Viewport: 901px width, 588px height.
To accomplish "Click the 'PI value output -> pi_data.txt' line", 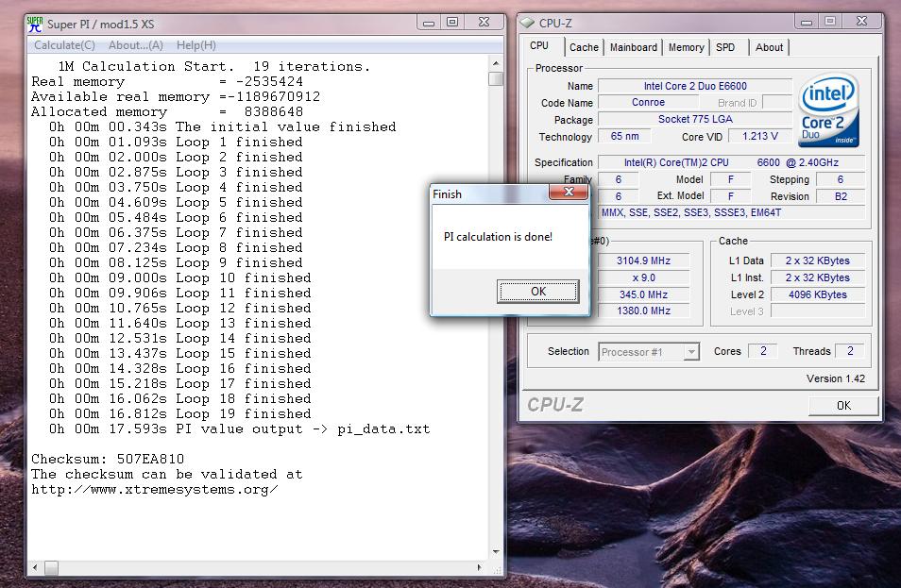I will (x=240, y=428).
